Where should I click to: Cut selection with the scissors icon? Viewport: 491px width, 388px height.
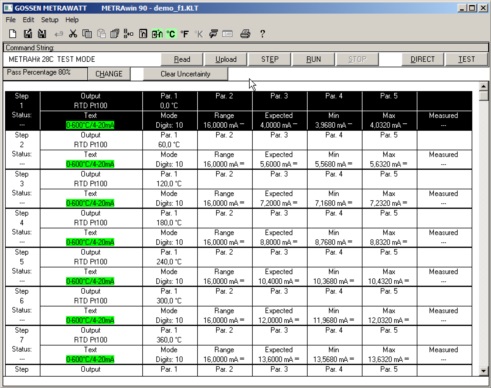coord(73,34)
